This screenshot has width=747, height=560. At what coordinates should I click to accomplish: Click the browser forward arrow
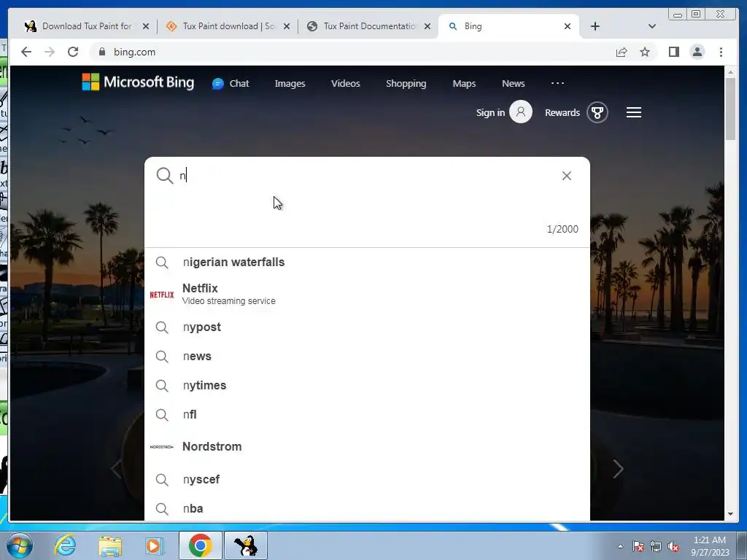[x=50, y=52]
